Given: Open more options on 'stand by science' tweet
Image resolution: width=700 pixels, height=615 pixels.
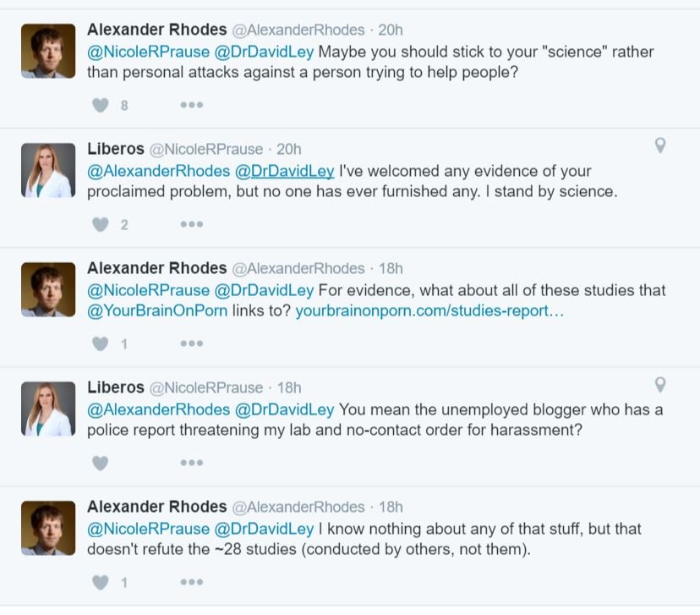Looking at the screenshot, I should 191,224.
